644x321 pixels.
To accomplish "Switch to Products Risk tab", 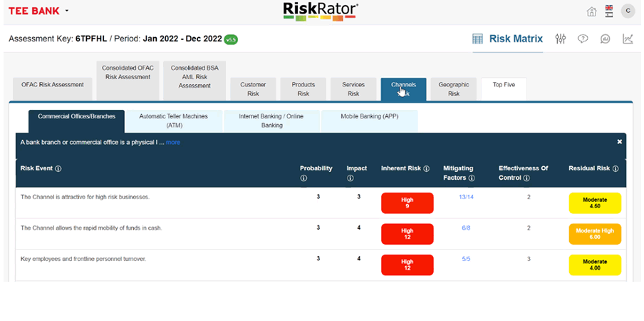I will click(303, 88).
